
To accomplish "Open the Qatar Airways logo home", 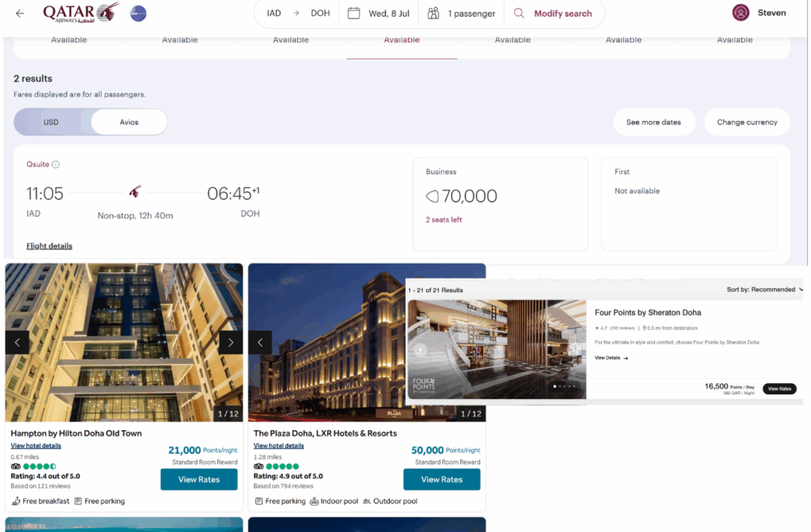I will (x=81, y=13).
